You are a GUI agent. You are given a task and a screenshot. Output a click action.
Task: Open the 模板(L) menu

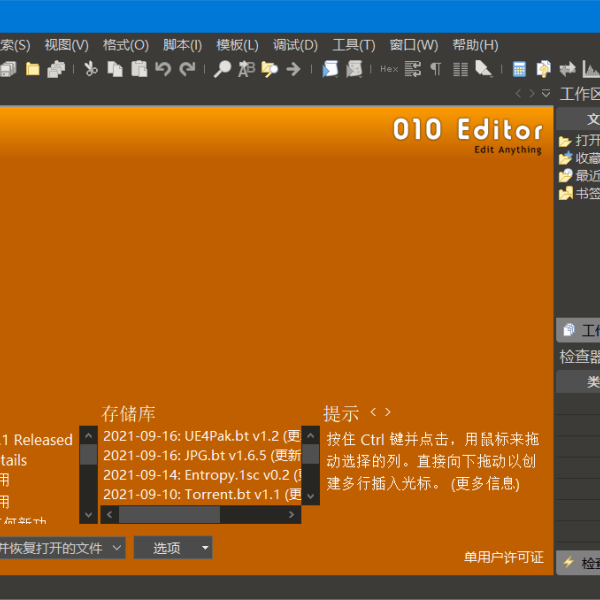(x=237, y=45)
